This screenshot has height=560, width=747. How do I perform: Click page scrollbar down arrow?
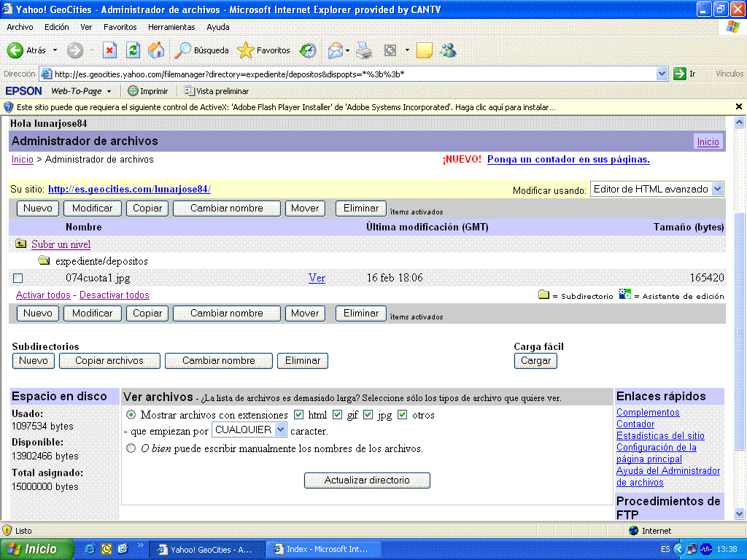pos(739,513)
